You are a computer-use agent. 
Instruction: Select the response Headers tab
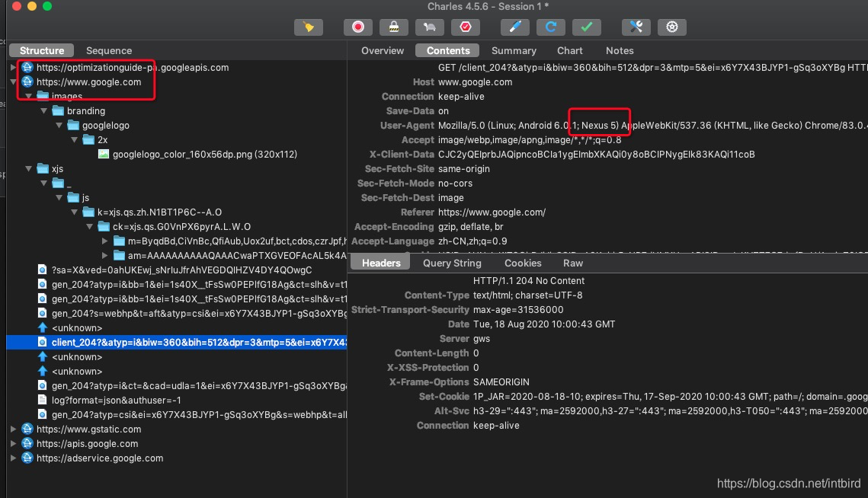point(381,263)
